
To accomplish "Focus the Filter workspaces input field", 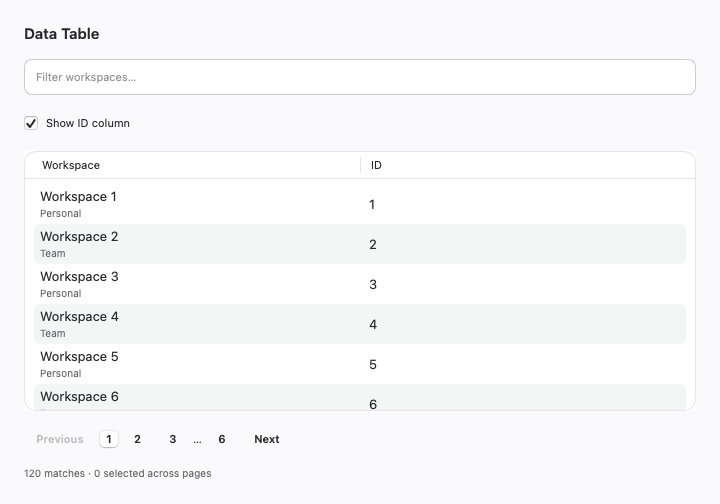I will [x=360, y=77].
